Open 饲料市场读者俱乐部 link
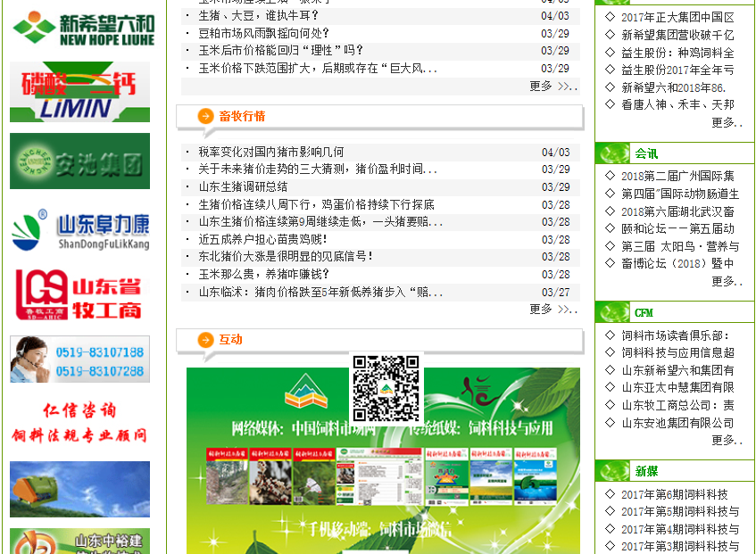The width and height of the screenshot is (756, 554). 675,335
